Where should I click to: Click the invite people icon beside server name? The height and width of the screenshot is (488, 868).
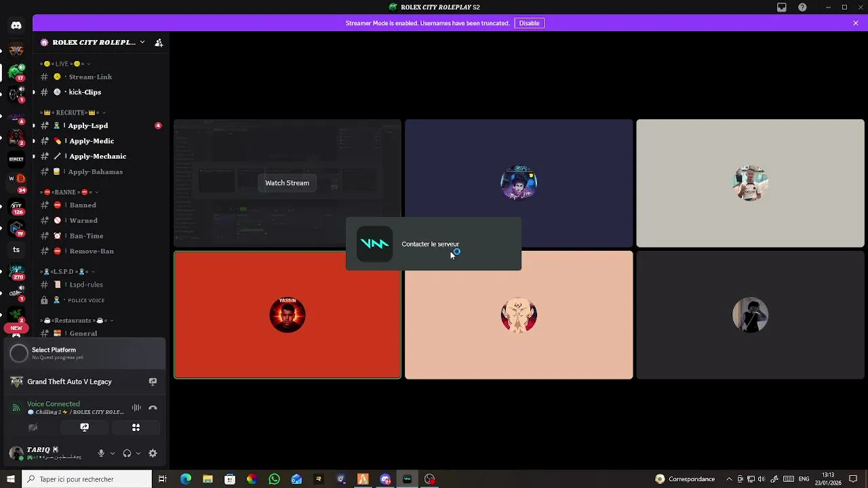point(159,42)
